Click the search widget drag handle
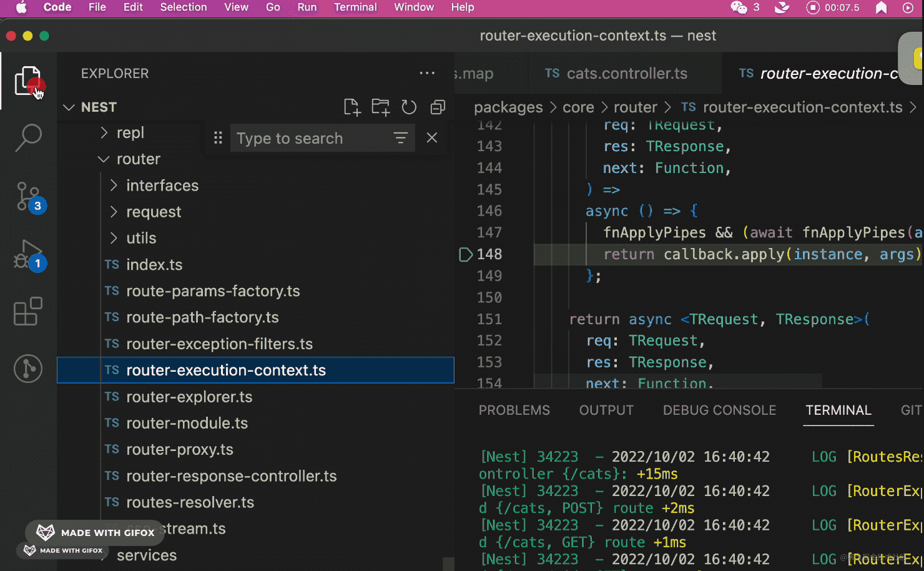 [x=218, y=138]
